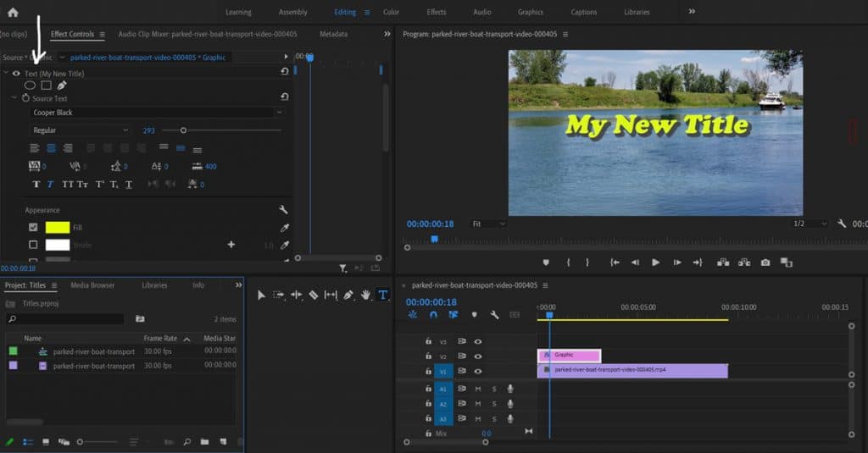Choose the Hand tool

(x=365, y=295)
